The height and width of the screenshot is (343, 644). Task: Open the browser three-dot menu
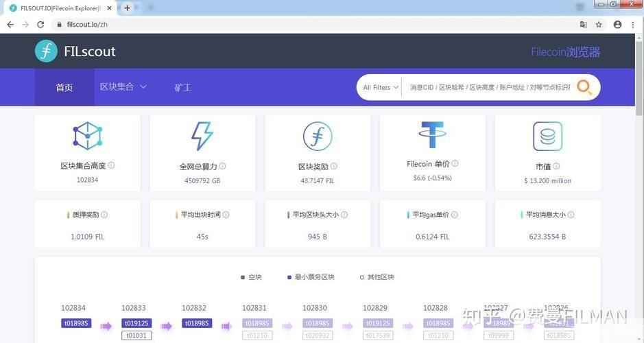[x=633, y=25]
